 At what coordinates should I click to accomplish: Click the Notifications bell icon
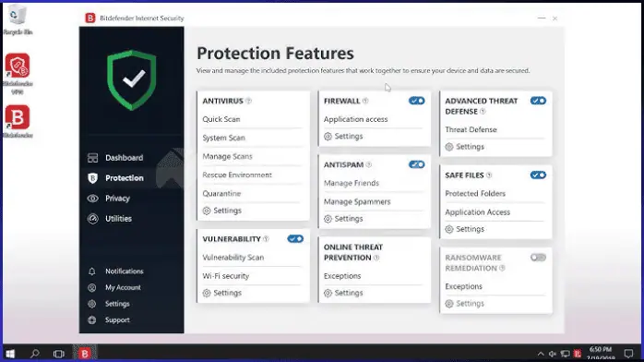92,271
